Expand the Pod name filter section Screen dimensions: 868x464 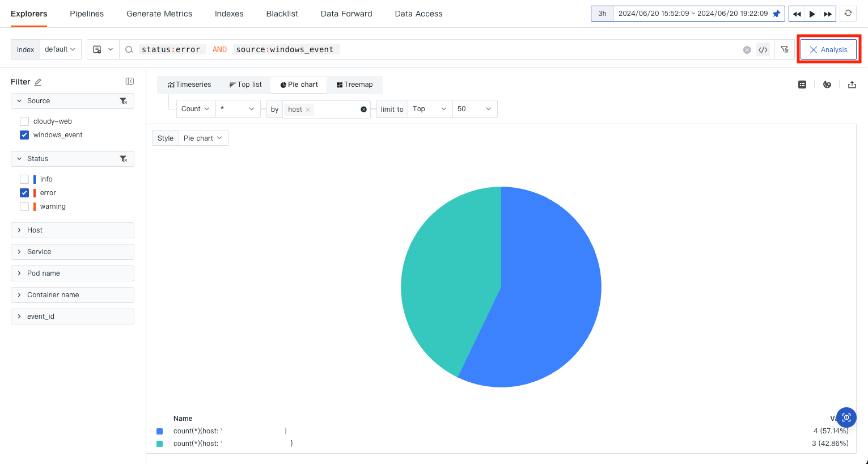coord(73,273)
